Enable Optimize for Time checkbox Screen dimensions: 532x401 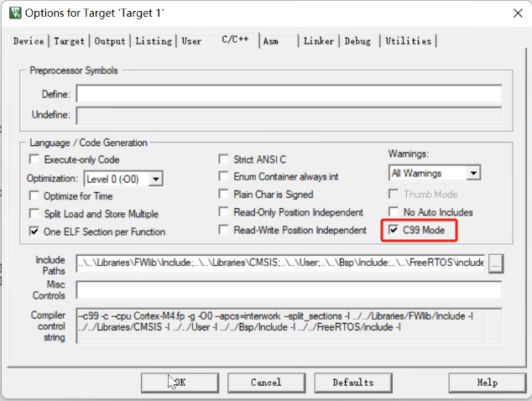[34, 195]
